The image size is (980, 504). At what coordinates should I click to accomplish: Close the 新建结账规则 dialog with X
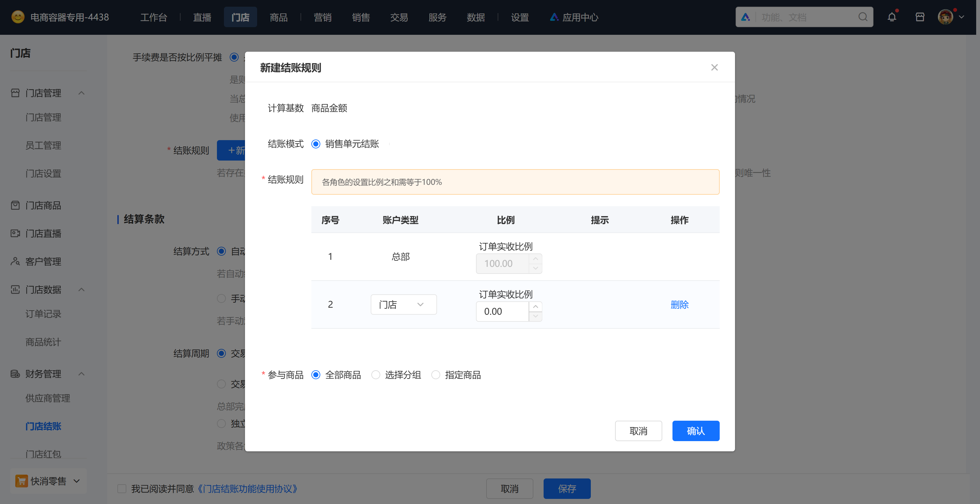point(715,67)
